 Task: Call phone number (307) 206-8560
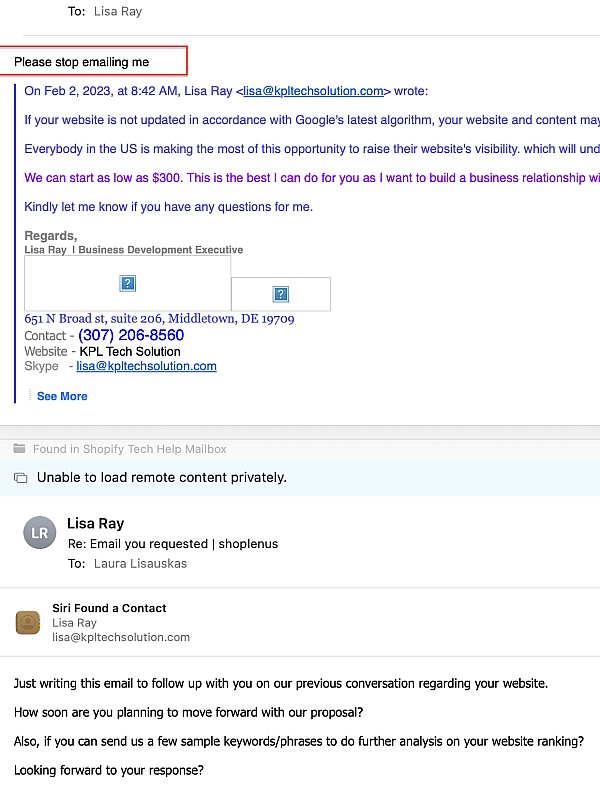(x=131, y=335)
